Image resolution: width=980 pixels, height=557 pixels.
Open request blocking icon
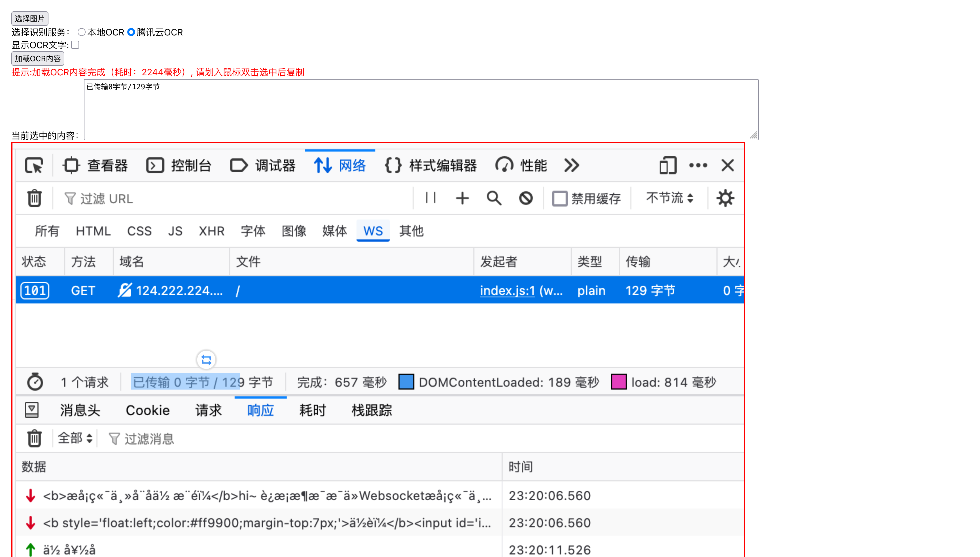[526, 198]
